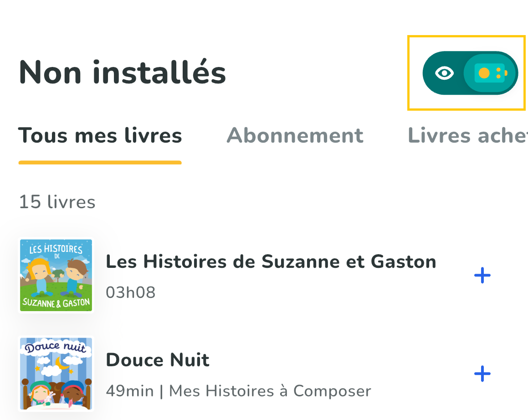Click the dark teal left half of toggle
The image size is (528, 420).
[x=443, y=73]
